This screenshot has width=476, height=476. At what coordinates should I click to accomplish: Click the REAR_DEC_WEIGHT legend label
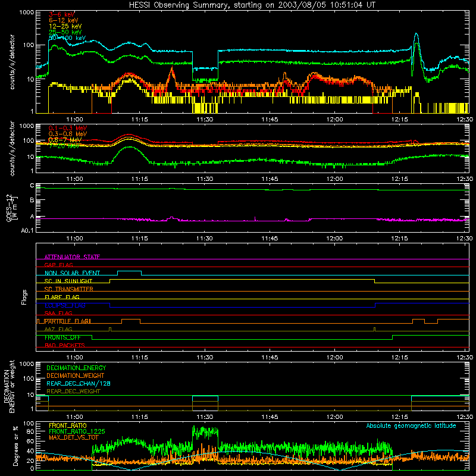[73, 392]
